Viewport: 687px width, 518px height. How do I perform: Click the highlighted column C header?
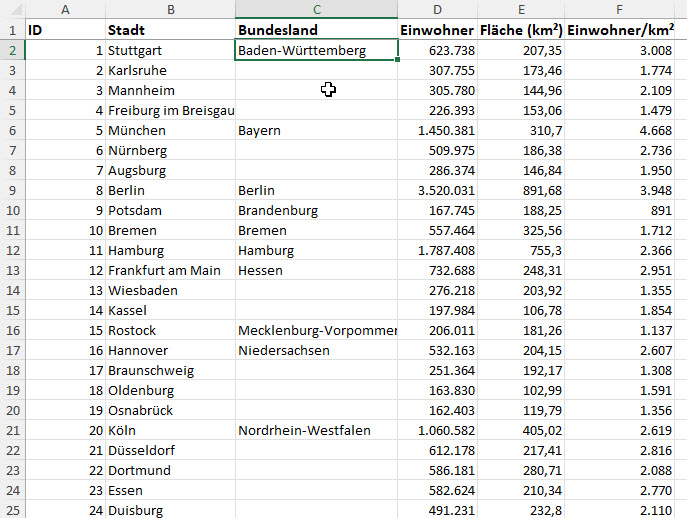coord(316,9)
